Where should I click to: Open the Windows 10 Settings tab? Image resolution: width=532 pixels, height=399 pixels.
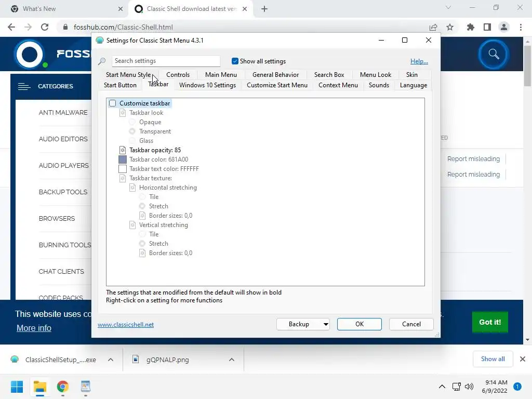click(x=208, y=85)
